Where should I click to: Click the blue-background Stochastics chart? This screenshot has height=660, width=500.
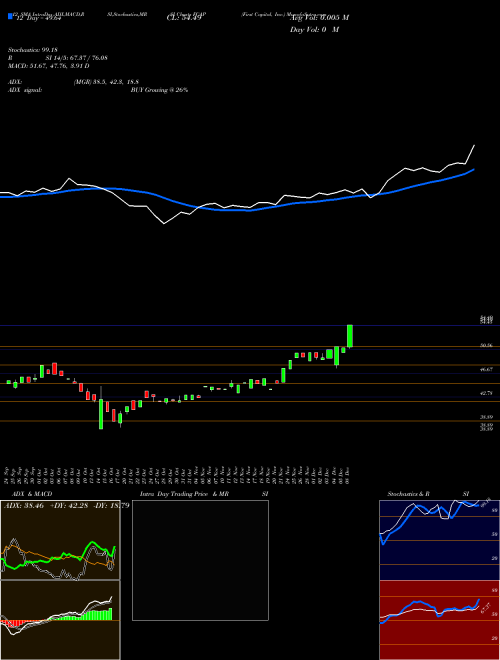tap(439, 540)
